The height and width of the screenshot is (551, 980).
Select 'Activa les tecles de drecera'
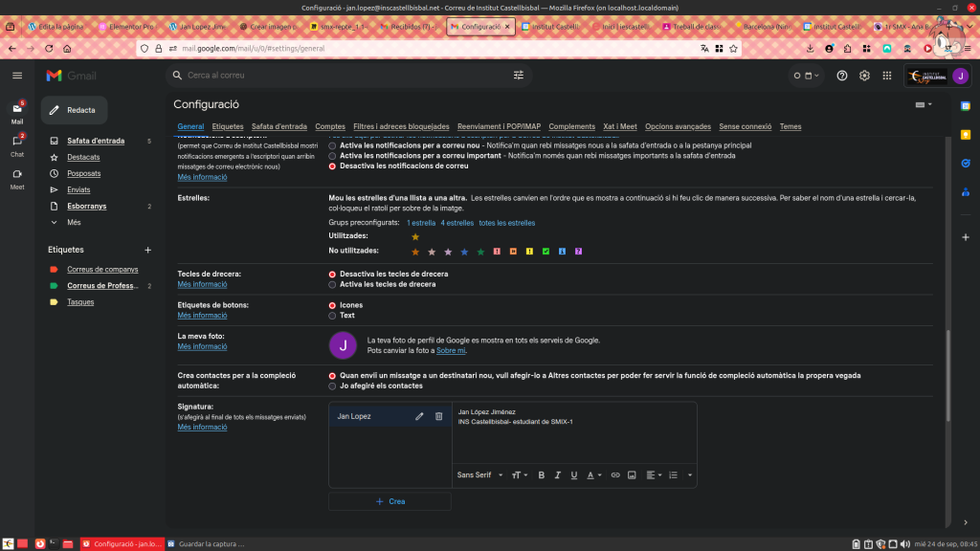click(x=332, y=284)
